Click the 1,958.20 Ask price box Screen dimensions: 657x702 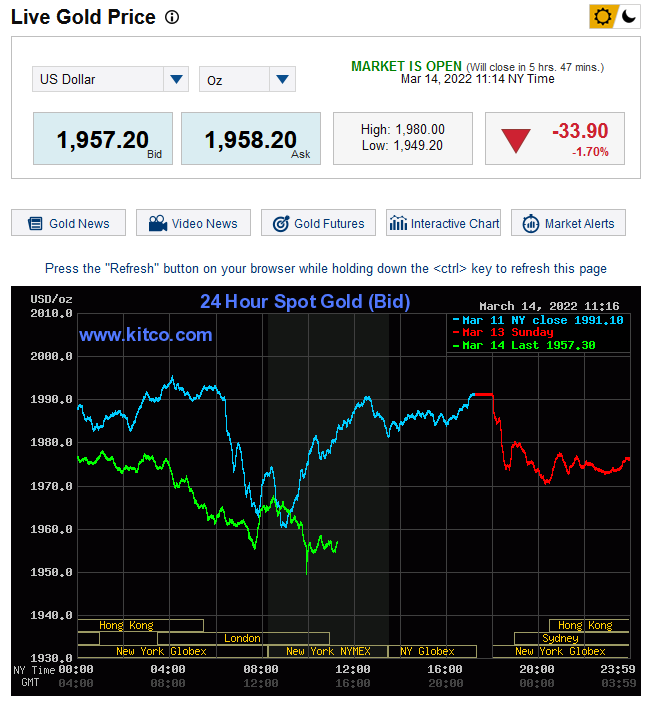(x=251, y=139)
